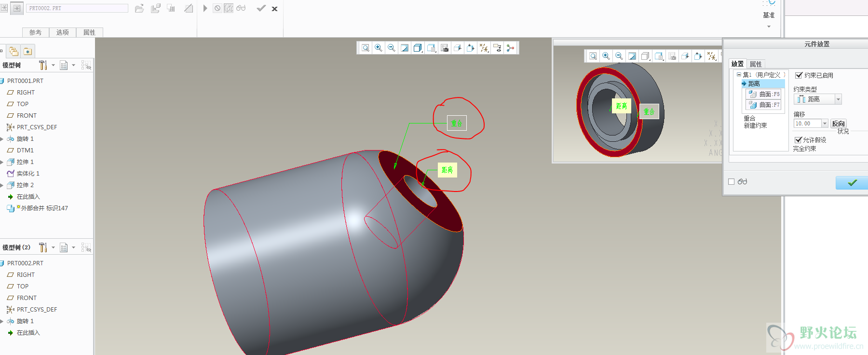Switch to the folder browser navigator tab
This screenshot has height=355, width=868.
click(x=14, y=51)
